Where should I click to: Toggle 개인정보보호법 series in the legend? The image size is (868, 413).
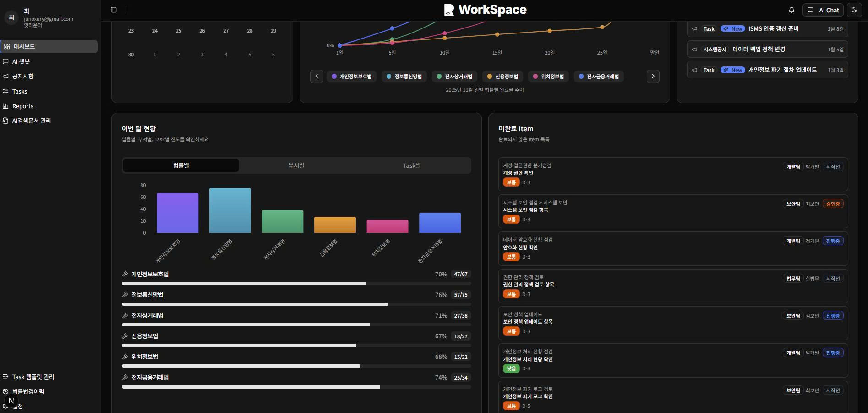(x=351, y=77)
